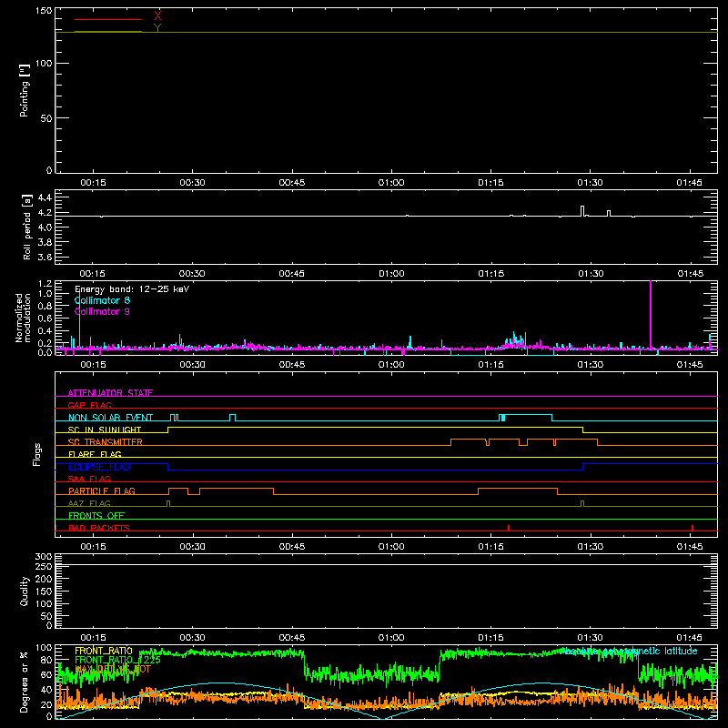Click the constant white Quality line near 250
This screenshot has height=728, width=728.
click(x=386, y=564)
